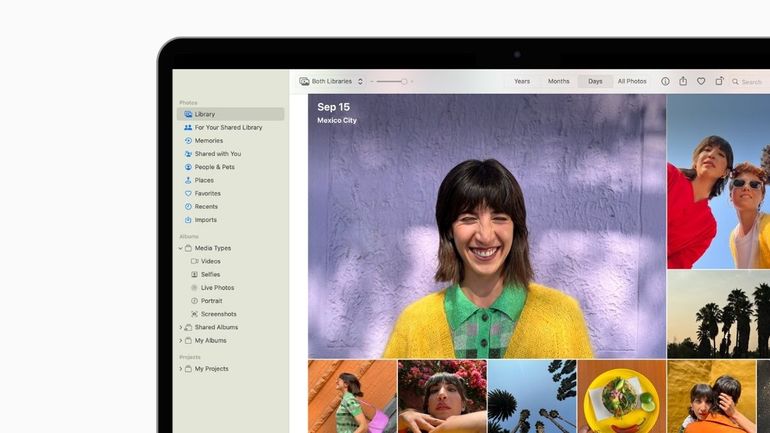Open the Live Photos icon
The image size is (770, 433).
click(194, 288)
